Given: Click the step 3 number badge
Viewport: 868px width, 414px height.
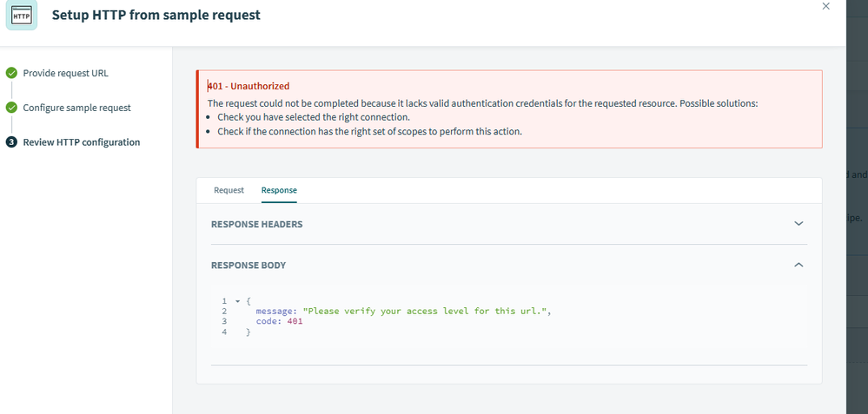Looking at the screenshot, I should [11, 142].
